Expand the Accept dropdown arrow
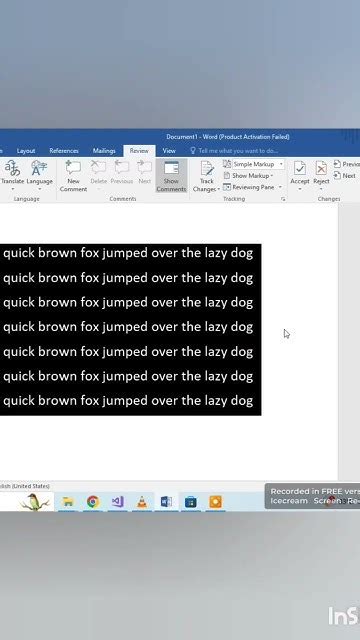360x640 pixels. tap(300, 189)
